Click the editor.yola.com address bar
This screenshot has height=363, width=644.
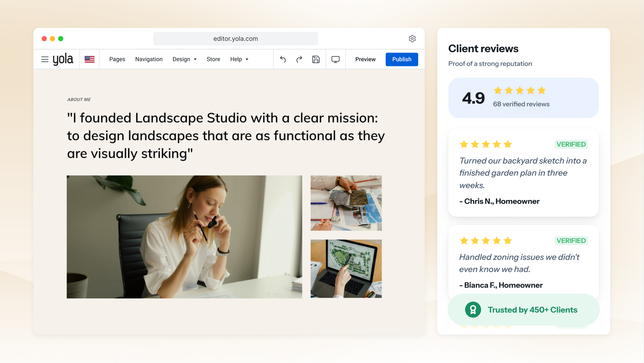pyautogui.click(x=236, y=39)
